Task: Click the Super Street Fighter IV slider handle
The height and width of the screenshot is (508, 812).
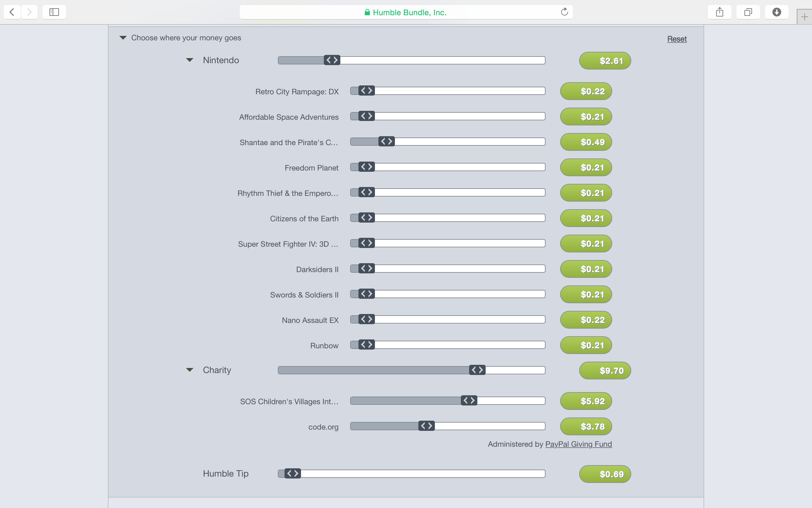Action: (366, 243)
